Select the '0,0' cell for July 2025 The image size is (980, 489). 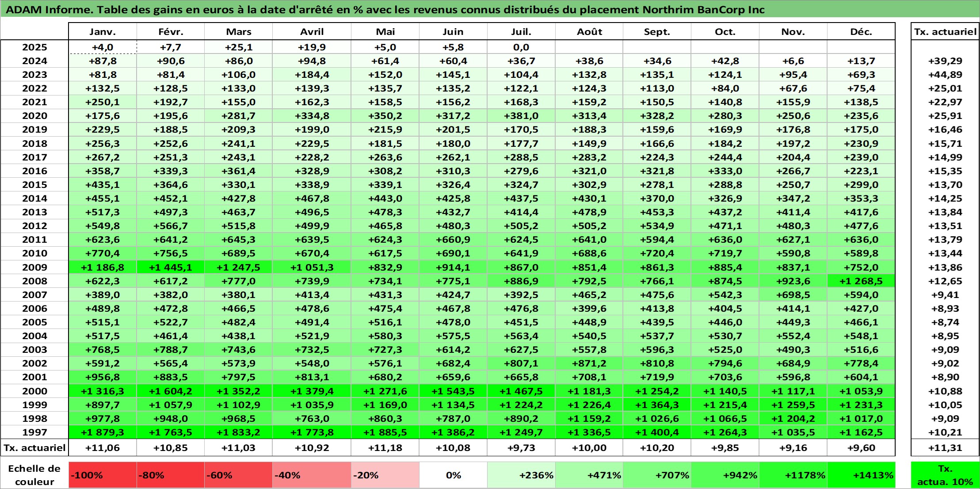pyautogui.click(x=521, y=47)
